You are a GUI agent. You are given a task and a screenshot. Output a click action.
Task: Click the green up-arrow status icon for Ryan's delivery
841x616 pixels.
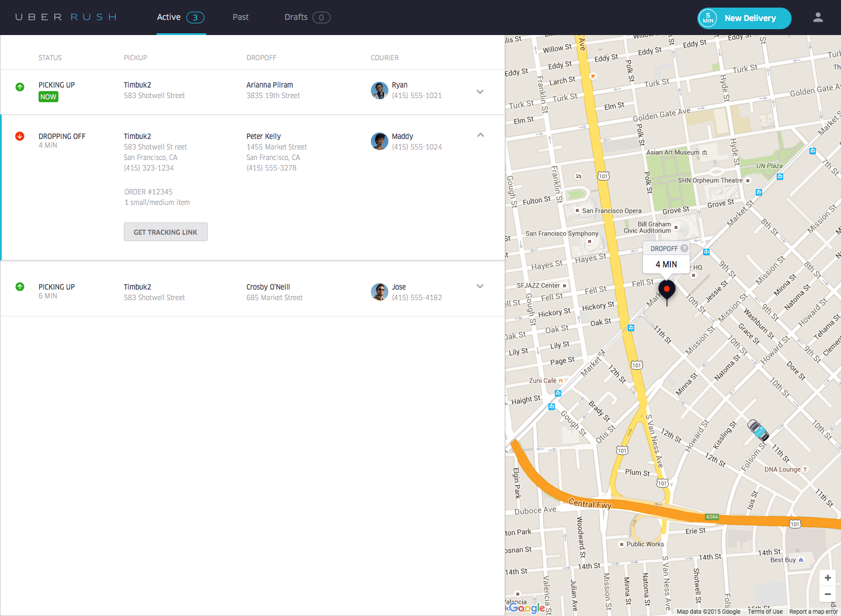[20, 87]
